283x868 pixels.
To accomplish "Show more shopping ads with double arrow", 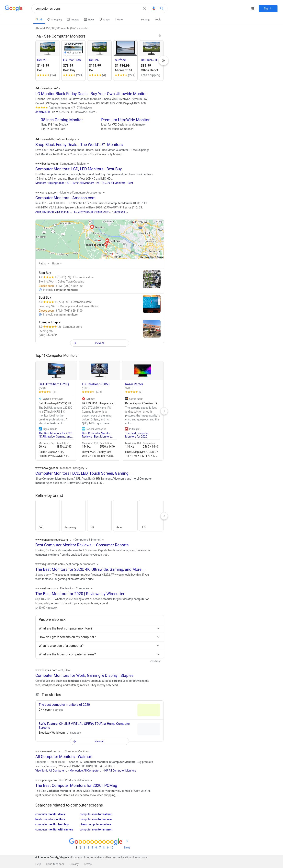I will (x=163, y=61).
